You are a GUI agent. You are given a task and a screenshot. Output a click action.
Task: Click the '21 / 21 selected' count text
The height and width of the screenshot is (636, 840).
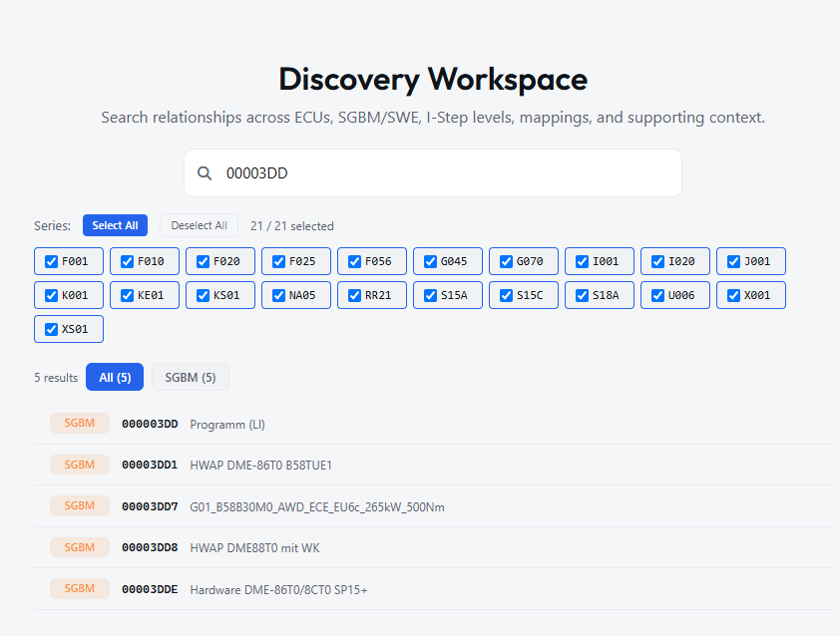(292, 226)
